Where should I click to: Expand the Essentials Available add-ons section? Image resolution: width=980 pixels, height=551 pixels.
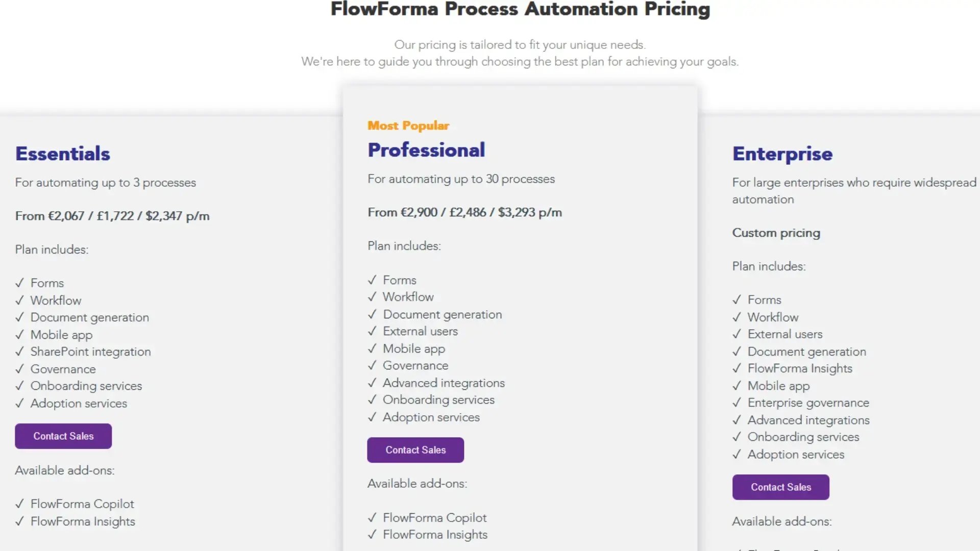tap(64, 470)
